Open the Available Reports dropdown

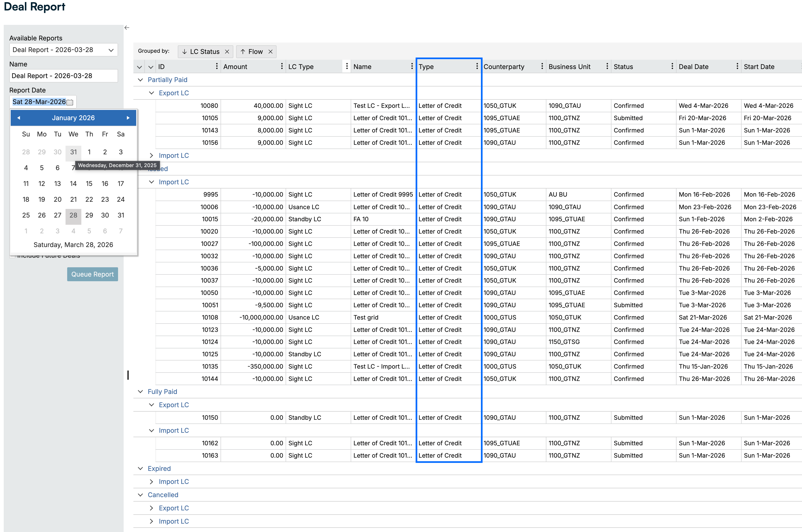63,50
